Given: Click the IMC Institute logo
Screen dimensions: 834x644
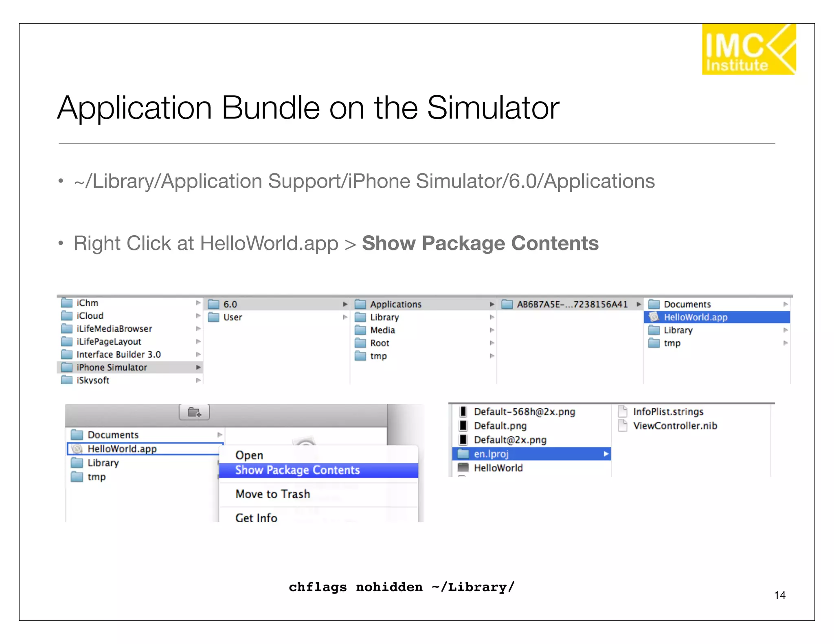Looking at the screenshot, I should tap(749, 49).
